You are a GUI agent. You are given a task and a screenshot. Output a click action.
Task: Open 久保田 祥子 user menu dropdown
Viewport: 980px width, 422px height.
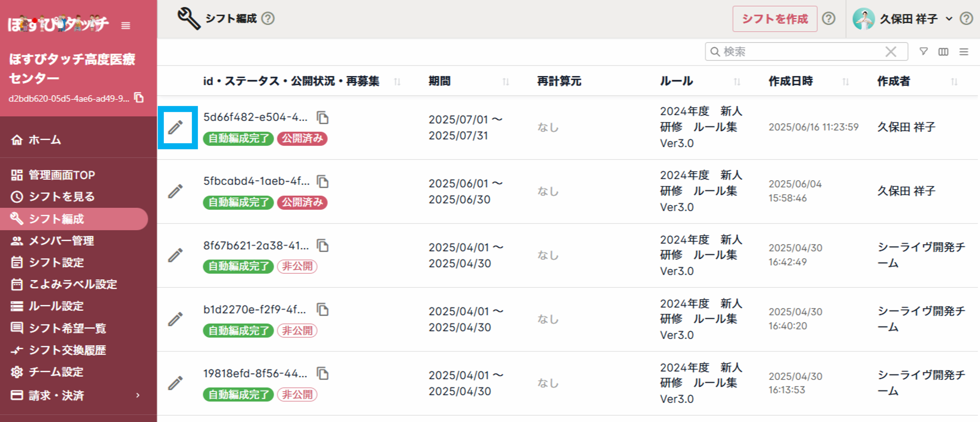point(908,19)
